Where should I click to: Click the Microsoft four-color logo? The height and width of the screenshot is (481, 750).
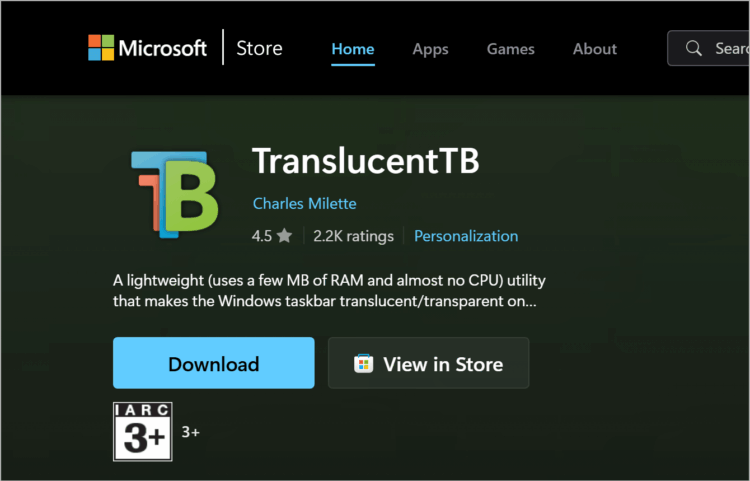[x=101, y=47]
